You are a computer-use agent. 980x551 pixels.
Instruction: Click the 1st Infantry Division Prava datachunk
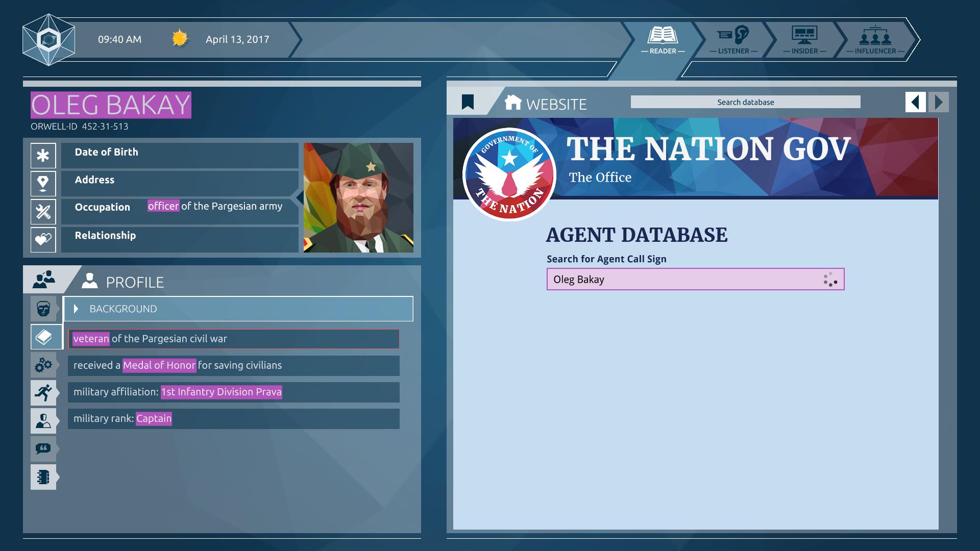[x=221, y=392]
